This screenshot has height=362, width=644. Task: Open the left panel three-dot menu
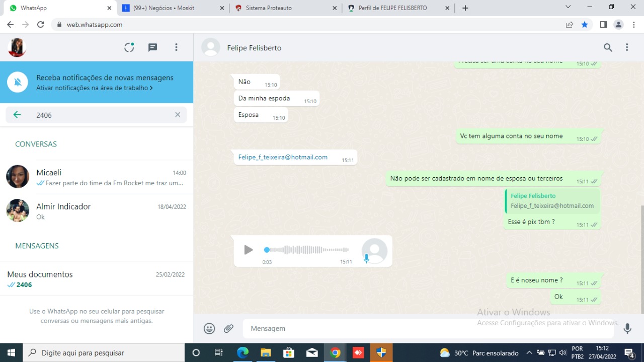coord(176,47)
